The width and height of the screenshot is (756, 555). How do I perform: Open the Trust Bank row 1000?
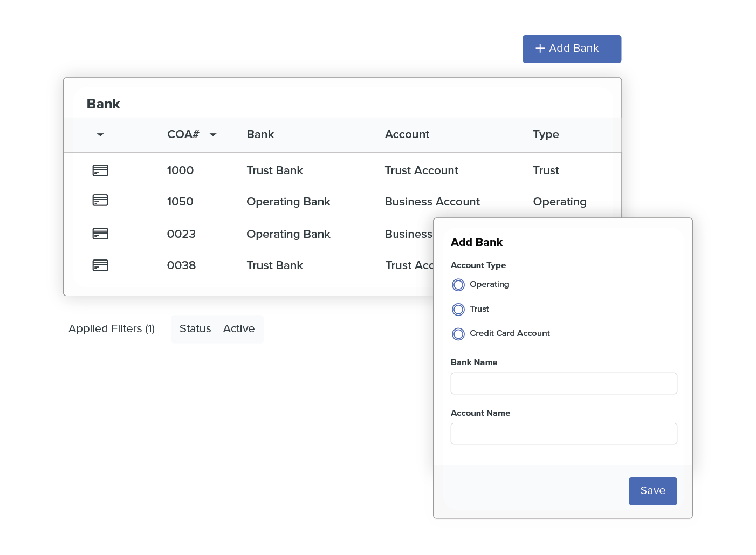tap(274, 170)
